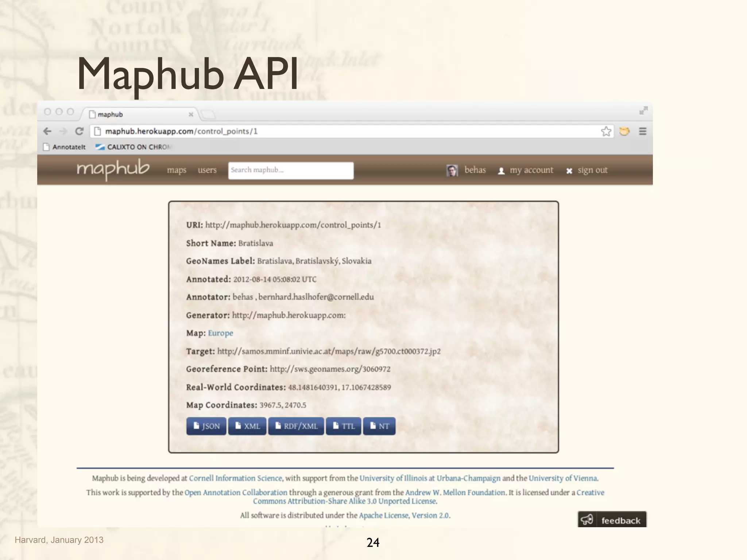Open the Andrew W. Mellon Foundation link
Viewport: 747px width, 560px height.
(455, 493)
